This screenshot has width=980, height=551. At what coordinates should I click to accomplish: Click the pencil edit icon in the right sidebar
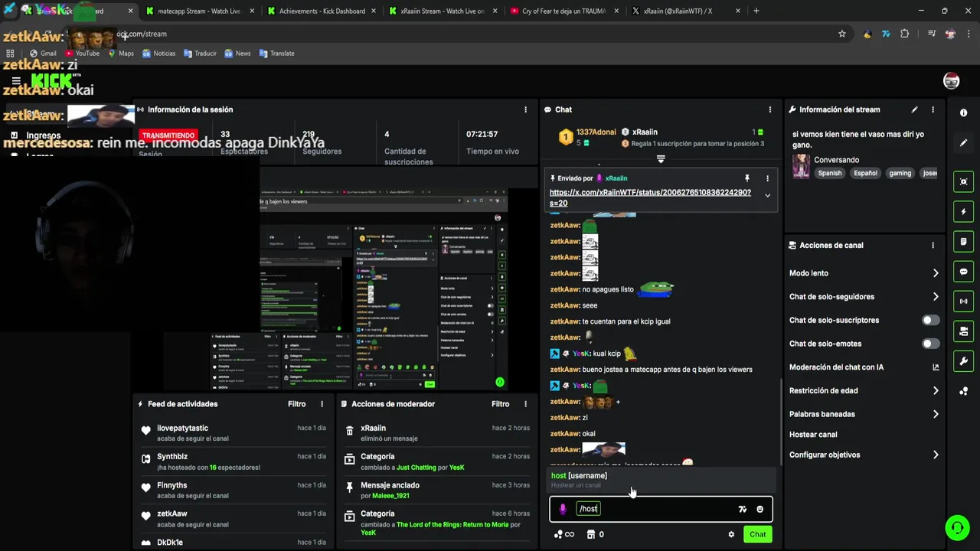963,143
